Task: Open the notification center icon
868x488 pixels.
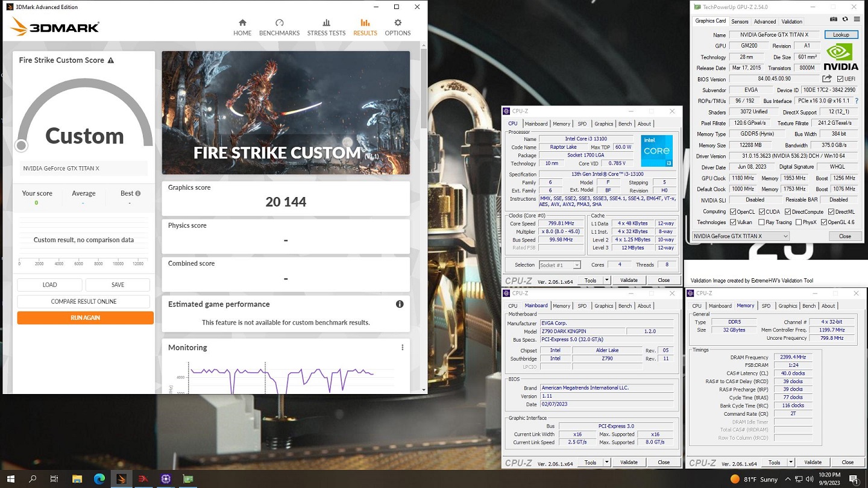Action: point(854,479)
